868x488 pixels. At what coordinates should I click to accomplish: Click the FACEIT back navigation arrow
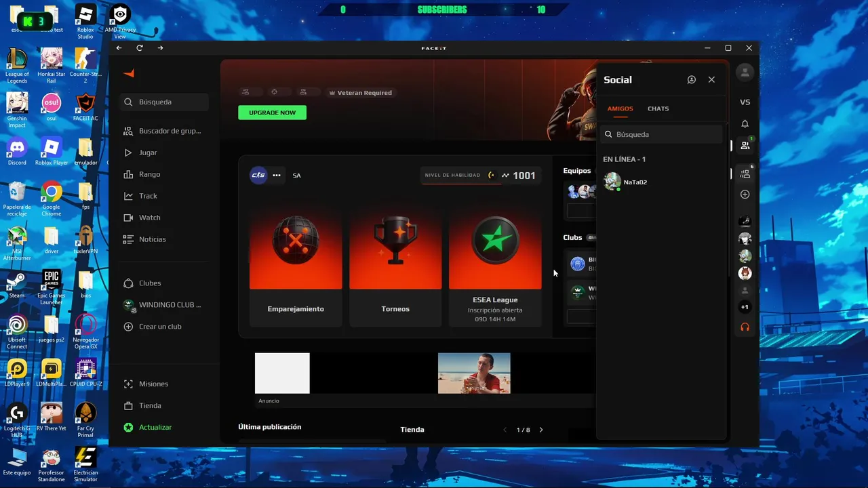coord(119,48)
